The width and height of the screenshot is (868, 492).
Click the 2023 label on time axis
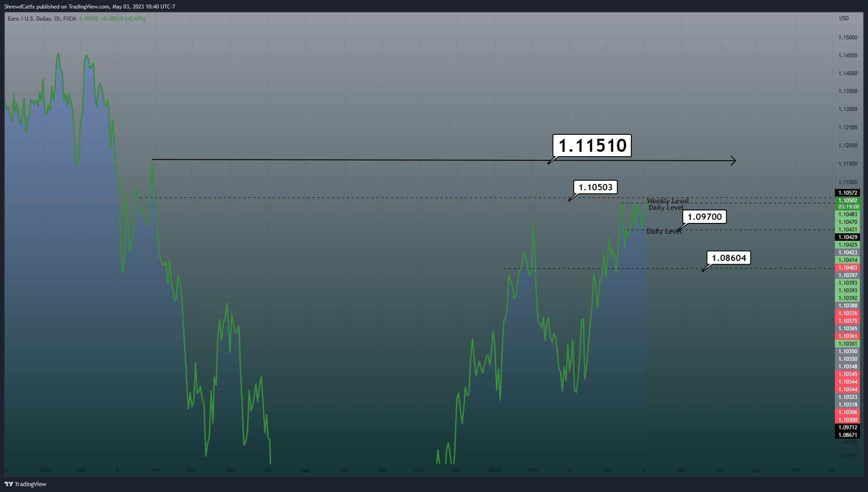click(495, 470)
